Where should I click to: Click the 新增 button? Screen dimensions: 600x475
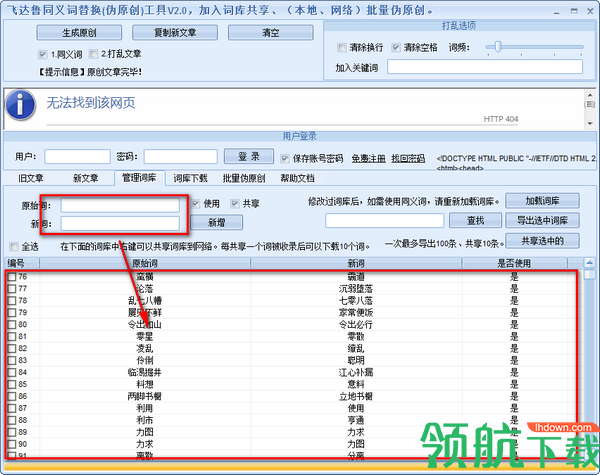[x=217, y=222]
